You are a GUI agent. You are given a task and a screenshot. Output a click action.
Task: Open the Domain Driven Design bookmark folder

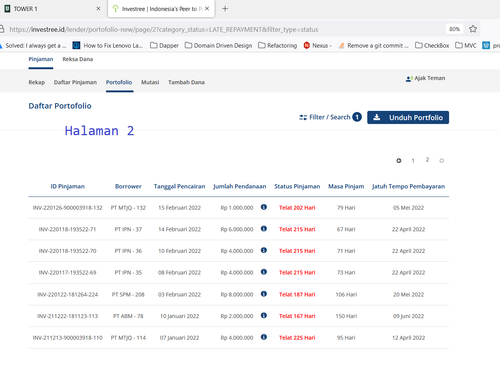coord(218,45)
